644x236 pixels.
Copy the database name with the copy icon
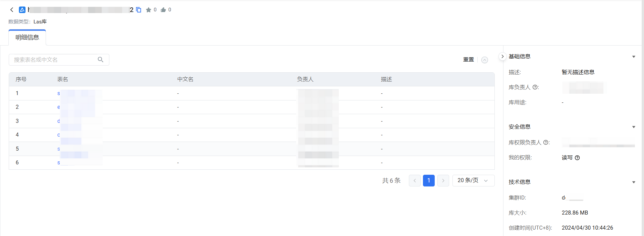click(x=139, y=10)
